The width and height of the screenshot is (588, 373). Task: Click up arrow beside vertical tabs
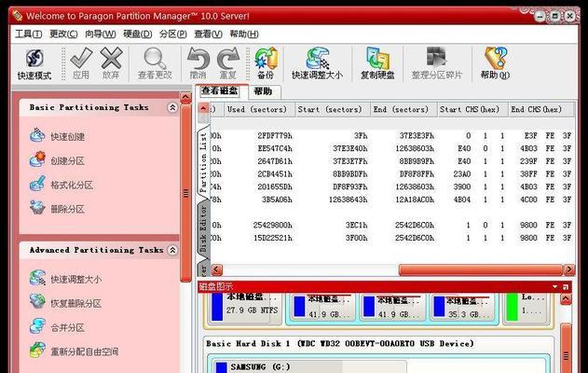203,108
